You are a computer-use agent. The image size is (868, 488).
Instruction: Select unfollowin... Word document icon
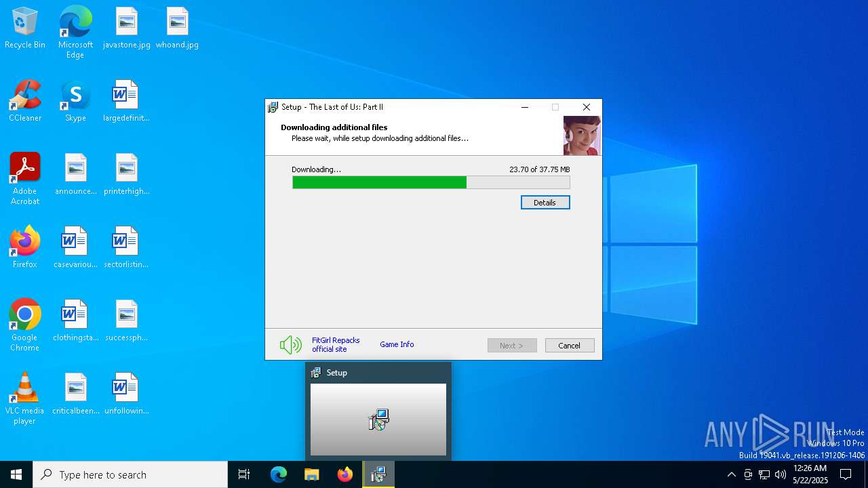(126, 394)
